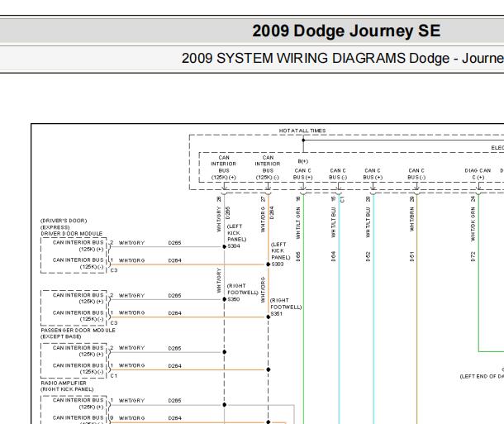Click the 'RADIO AMPLIFIER' label
This screenshot has width=504, height=424.
click(x=64, y=383)
